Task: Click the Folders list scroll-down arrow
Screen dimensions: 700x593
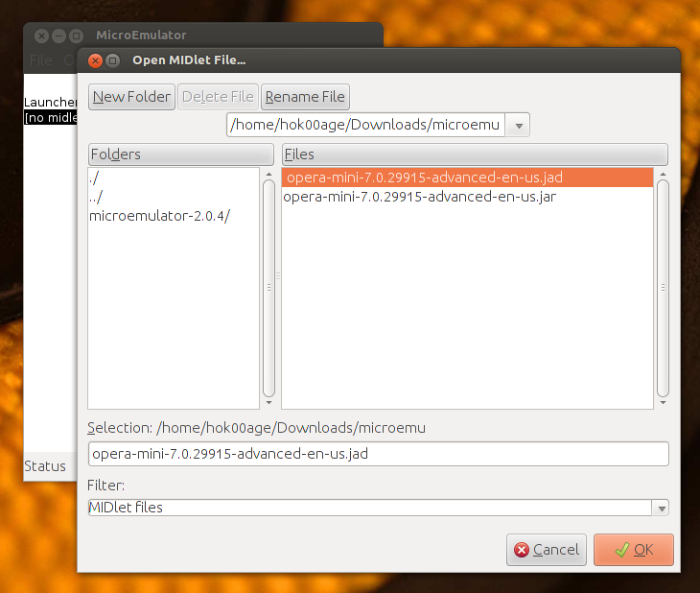Action: pos(268,403)
